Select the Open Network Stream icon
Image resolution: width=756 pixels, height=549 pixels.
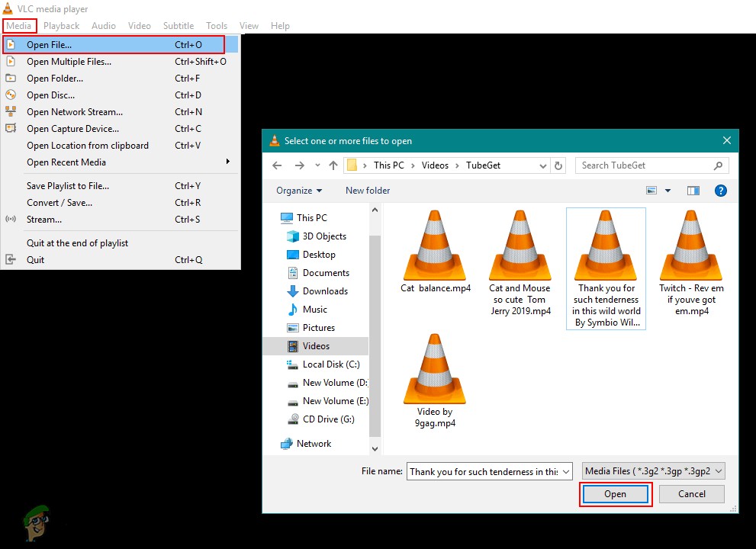tap(11, 111)
